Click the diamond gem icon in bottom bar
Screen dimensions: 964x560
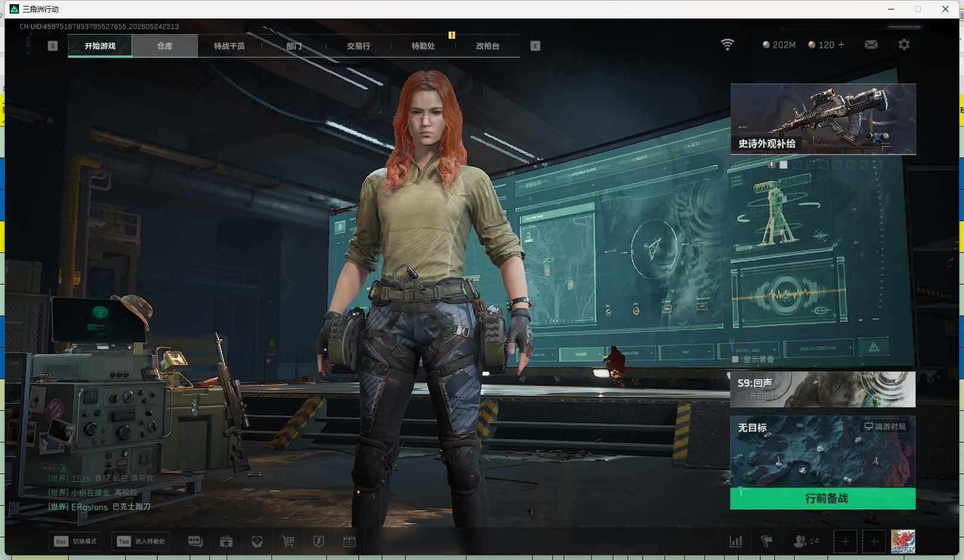pyautogui.click(x=257, y=542)
